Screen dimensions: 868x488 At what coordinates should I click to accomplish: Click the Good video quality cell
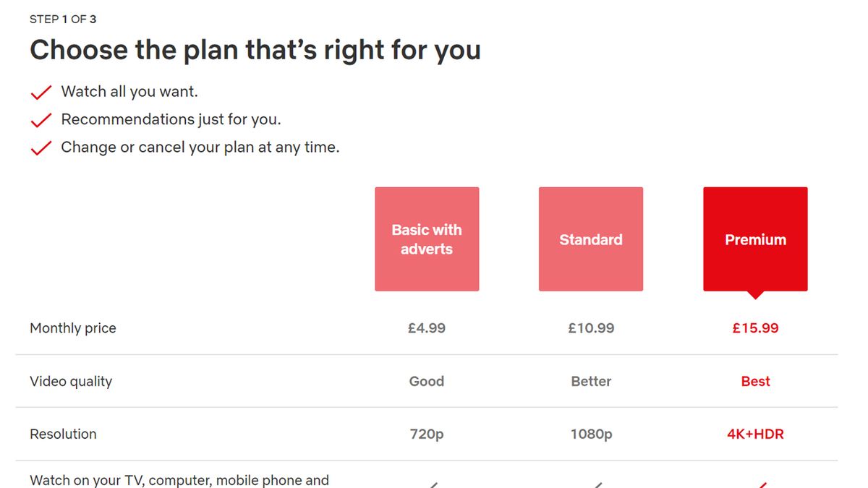pos(427,381)
